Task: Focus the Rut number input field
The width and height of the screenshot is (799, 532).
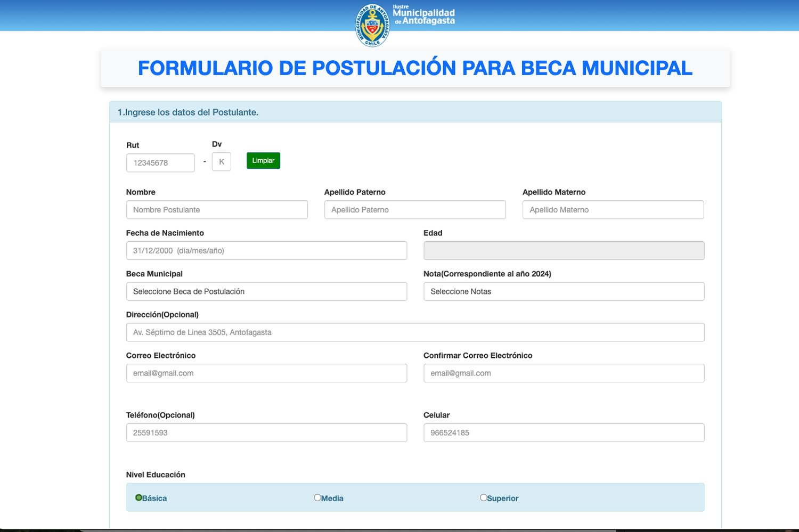Action: (160, 163)
